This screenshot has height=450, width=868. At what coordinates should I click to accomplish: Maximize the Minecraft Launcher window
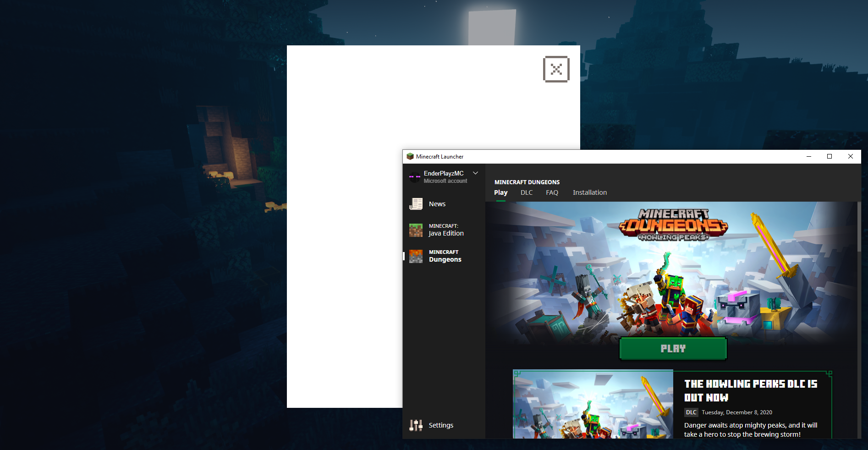tap(830, 157)
